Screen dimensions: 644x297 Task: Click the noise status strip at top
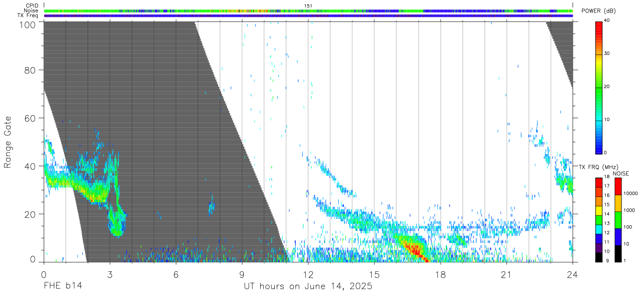pos(308,10)
